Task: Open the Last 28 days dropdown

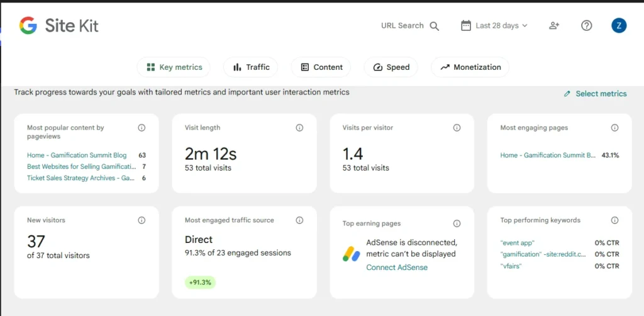Action: (x=501, y=25)
